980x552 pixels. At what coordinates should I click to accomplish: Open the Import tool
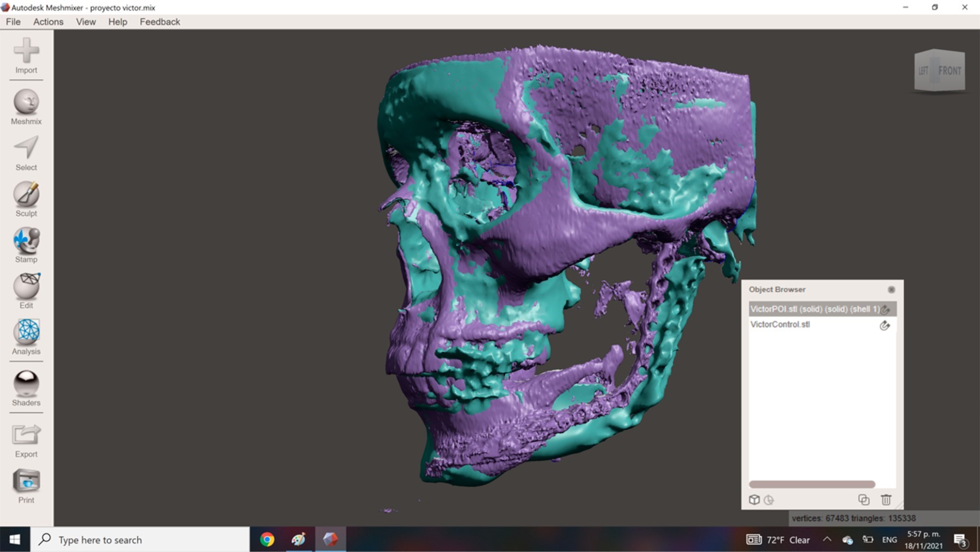click(26, 56)
